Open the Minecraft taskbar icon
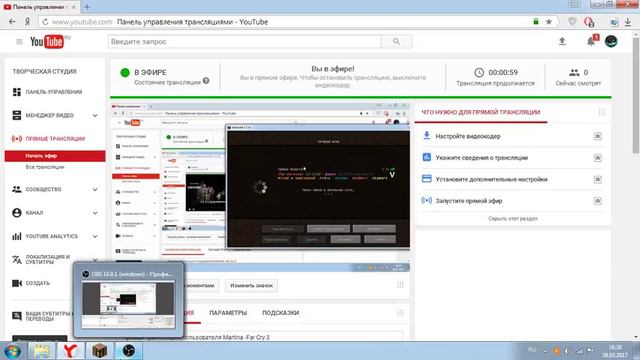Viewport: 640px width, 360px height. click(99, 351)
